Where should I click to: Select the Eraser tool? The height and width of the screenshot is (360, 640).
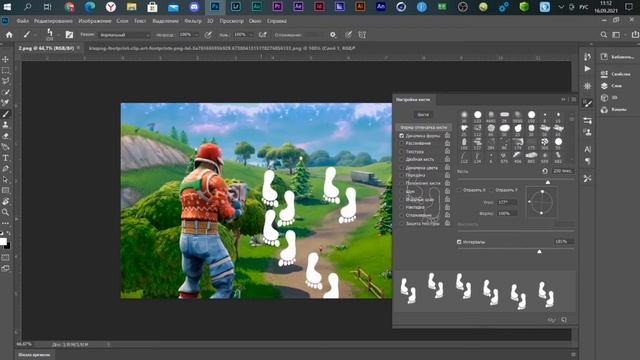tap(5, 136)
